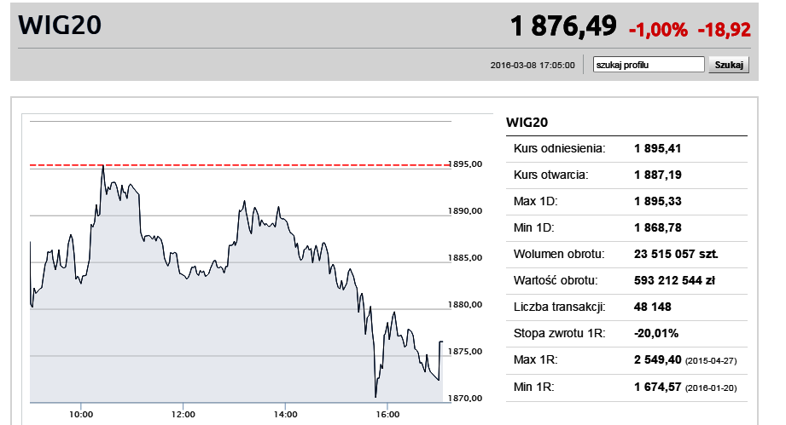The height and width of the screenshot is (425, 786).
Task: Click the red -18,92 point change
Action: coord(724,30)
